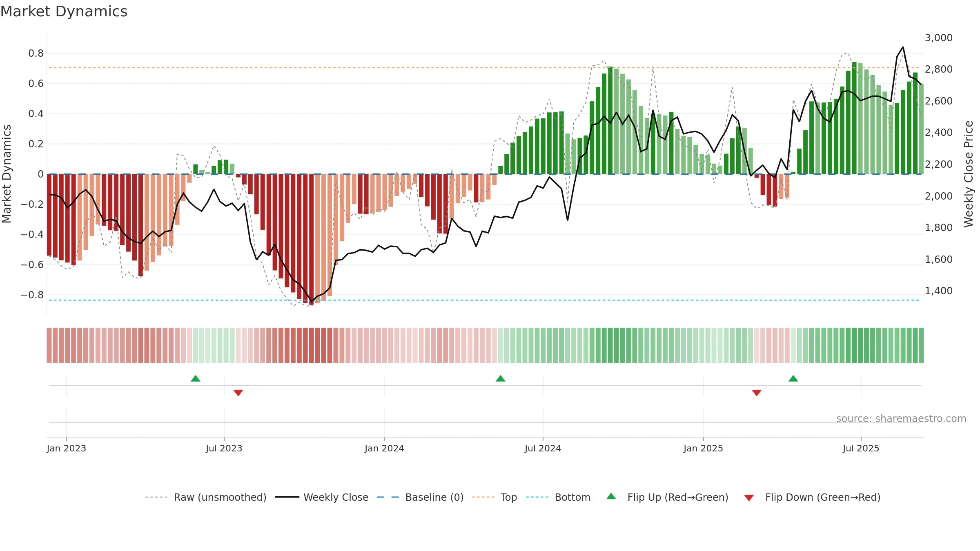Toggle Baseline (0) legend entry
This screenshot has height=551, width=980.
coord(420,497)
